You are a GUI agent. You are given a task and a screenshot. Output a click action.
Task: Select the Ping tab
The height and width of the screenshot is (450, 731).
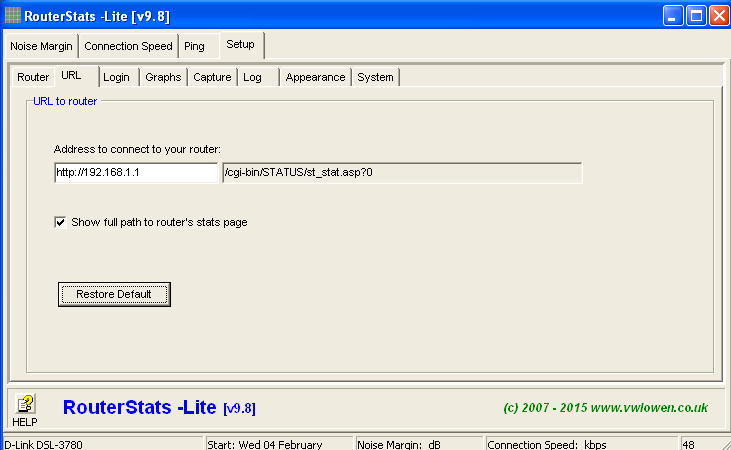click(194, 46)
